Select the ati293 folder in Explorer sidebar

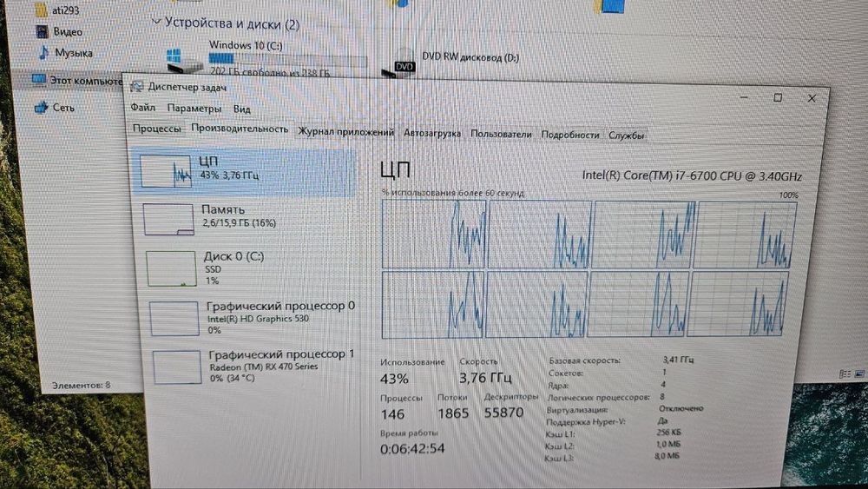(57, 10)
